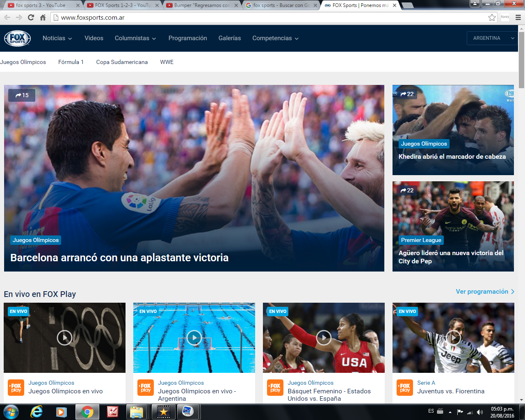Go back with the browser back arrow

point(7,17)
